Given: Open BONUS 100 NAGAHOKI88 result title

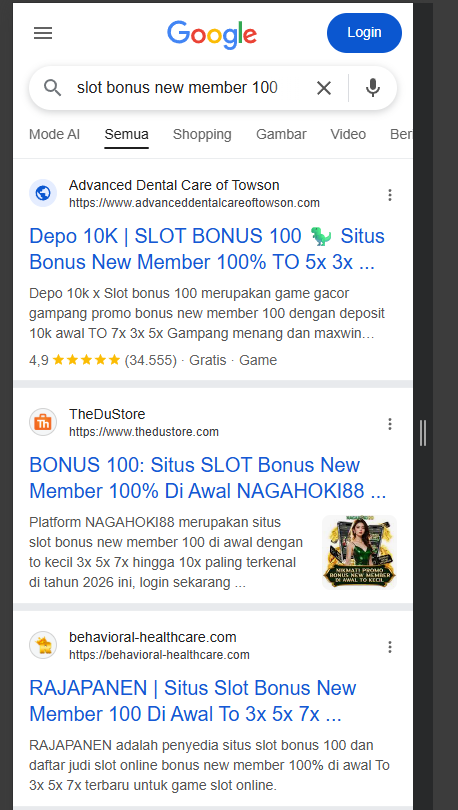Looking at the screenshot, I should [208, 478].
